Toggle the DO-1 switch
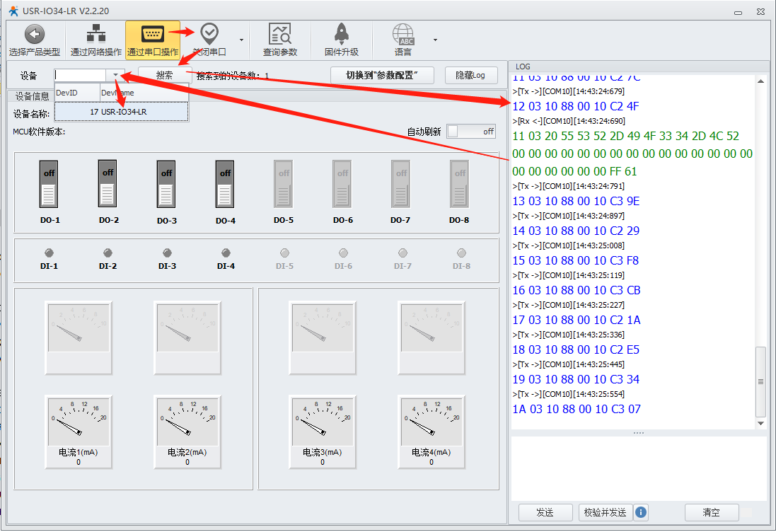The width and height of the screenshot is (776, 532). [x=49, y=184]
